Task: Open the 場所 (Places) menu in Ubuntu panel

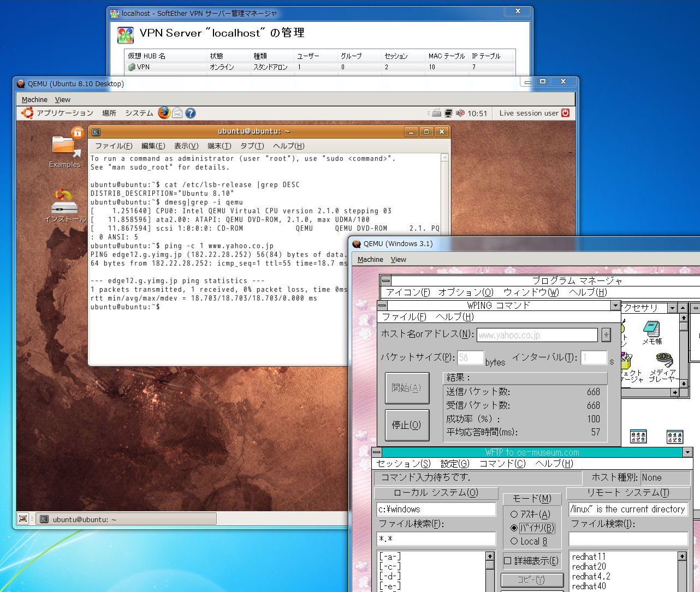Action: click(109, 113)
